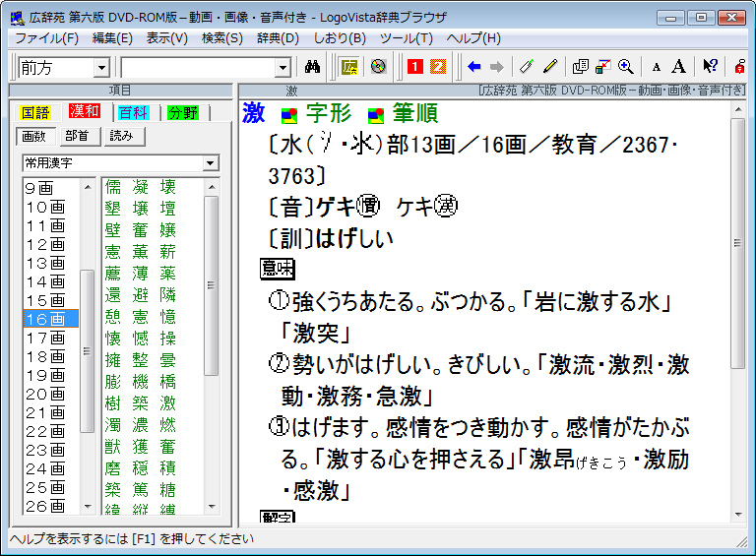Select 16画 in stroke list
This screenshot has height=556, width=756.
(x=50, y=319)
